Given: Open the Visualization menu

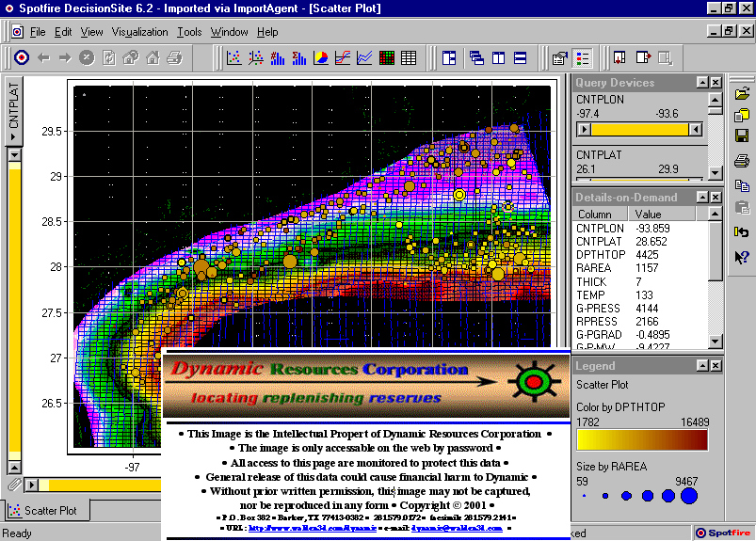Looking at the screenshot, I should pos(139,32).
